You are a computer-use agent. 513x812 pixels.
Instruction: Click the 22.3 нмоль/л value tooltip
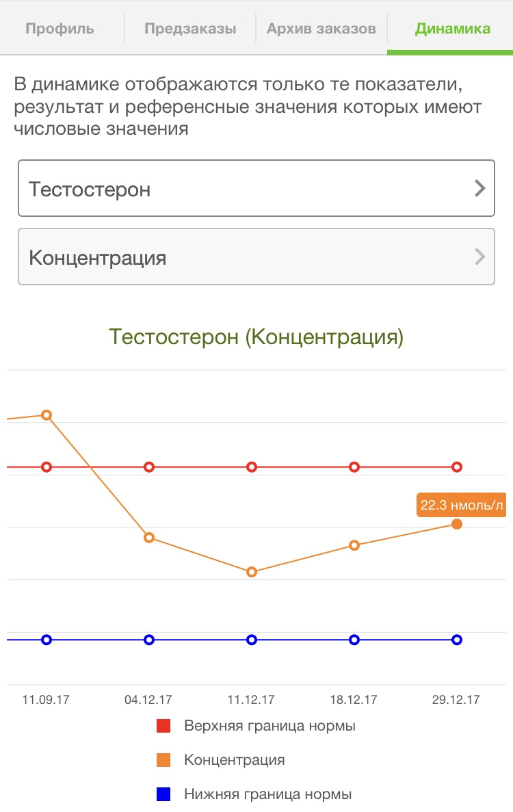point(461,505)
